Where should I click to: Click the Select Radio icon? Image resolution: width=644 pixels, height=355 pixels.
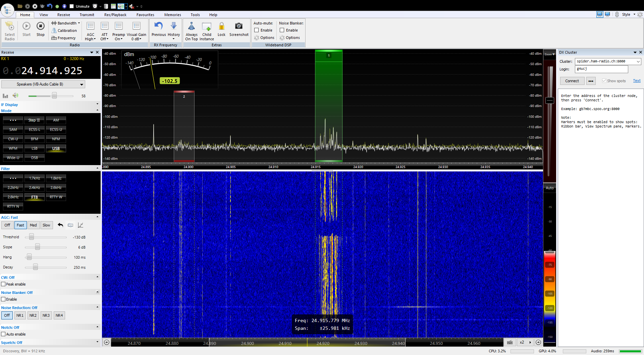(x=10, y=27)
